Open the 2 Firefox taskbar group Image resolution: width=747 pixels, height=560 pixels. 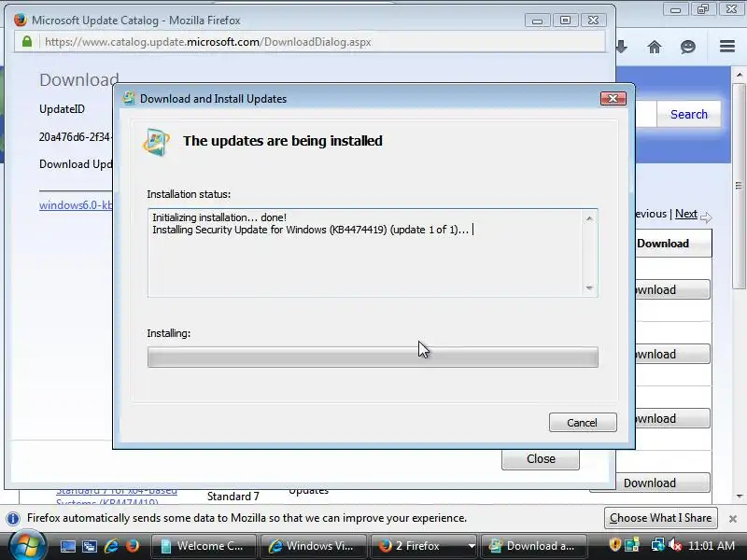point(417,546)
